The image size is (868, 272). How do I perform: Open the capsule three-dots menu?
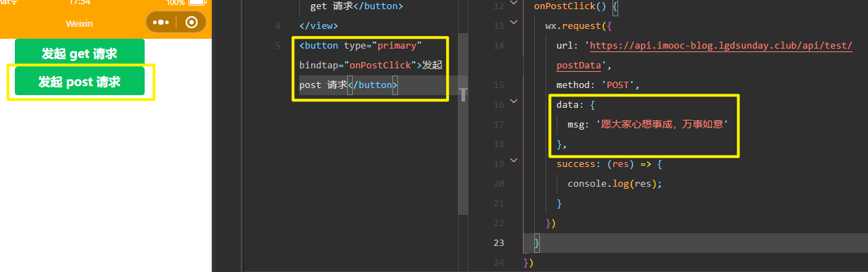(161, 23)
